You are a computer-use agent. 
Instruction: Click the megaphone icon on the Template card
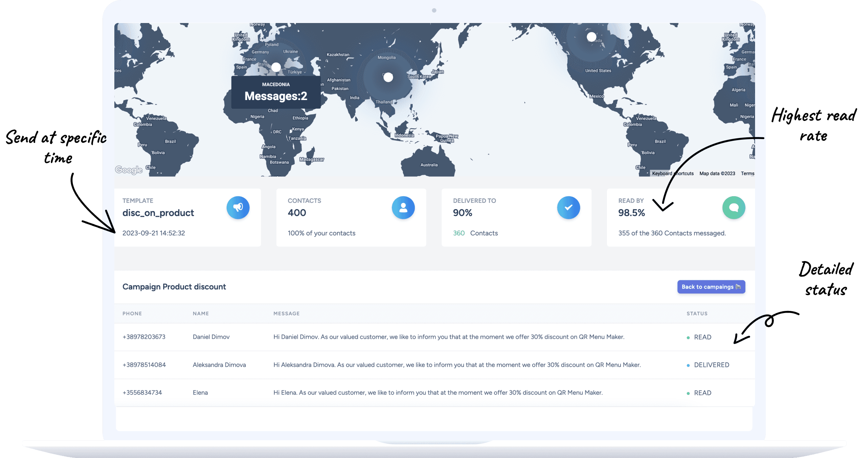[238, 207]
